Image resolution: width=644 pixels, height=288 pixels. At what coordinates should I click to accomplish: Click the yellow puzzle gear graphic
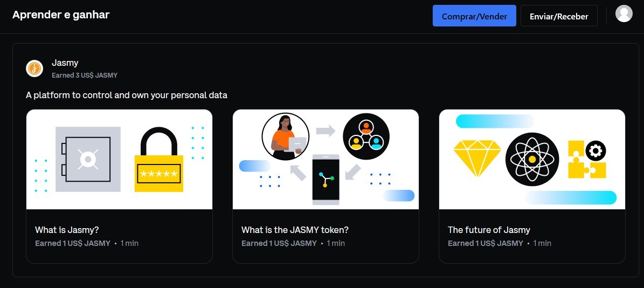coord(587,159)
